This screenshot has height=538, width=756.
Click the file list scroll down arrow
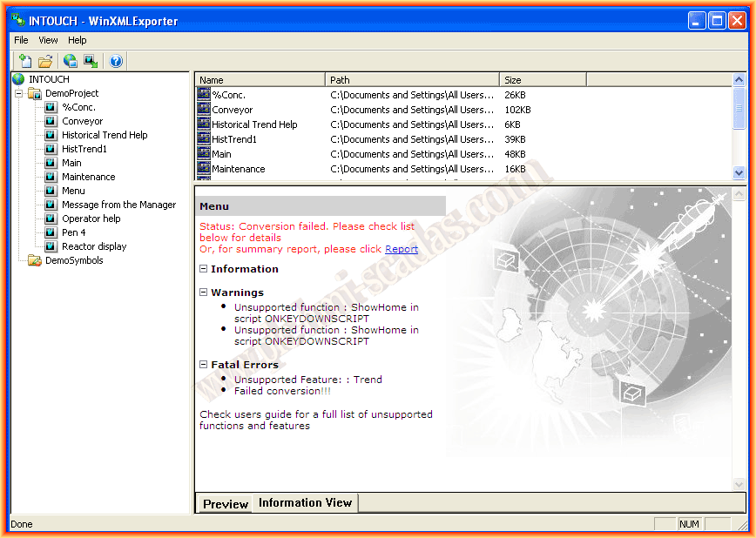[739, 173]
